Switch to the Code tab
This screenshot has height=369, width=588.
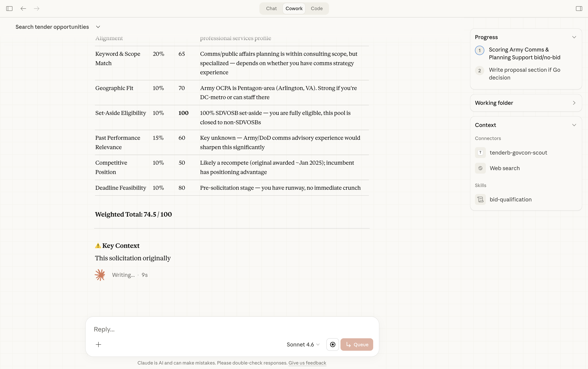316,9
